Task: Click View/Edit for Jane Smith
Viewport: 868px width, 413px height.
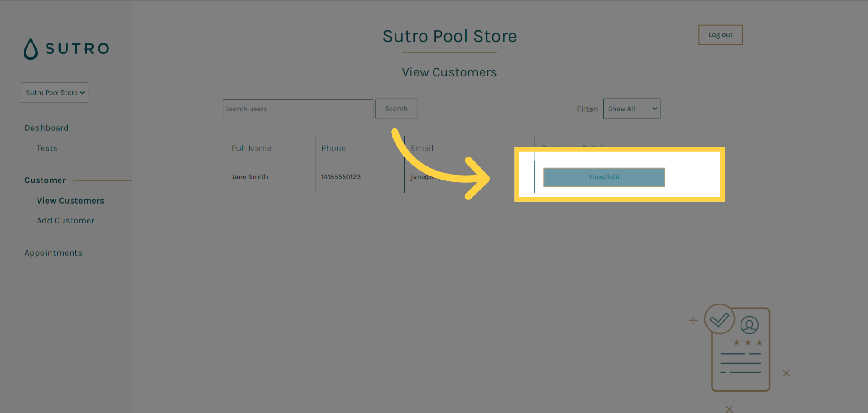Action: (604, 177)
